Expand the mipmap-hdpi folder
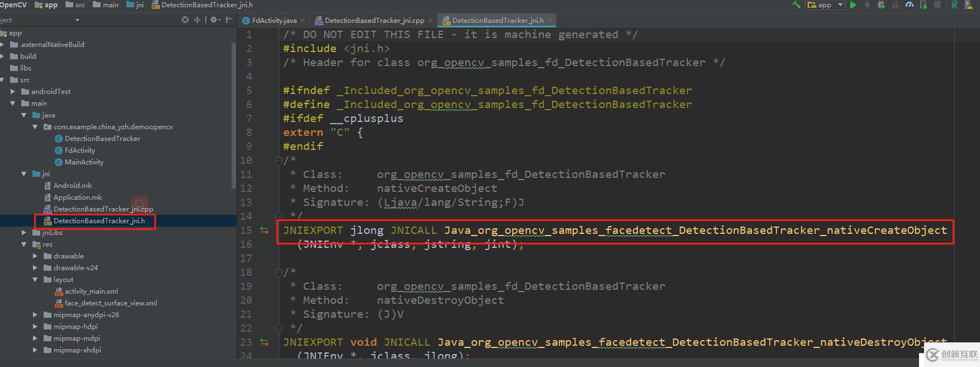This screenshot has height=367, width=980. click(x=35, y=326)
